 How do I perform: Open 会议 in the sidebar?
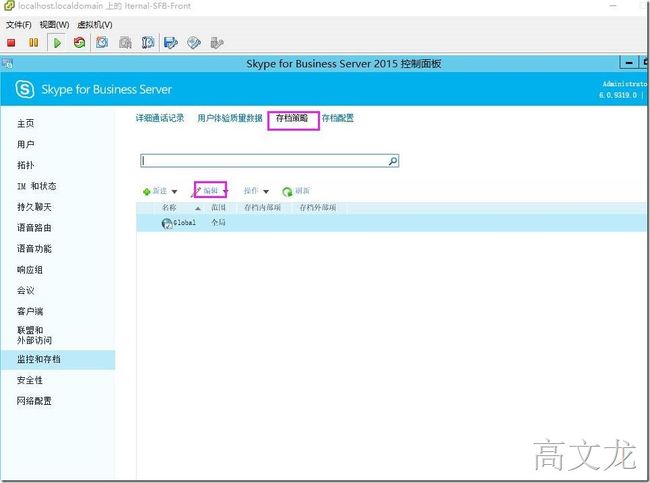coord(25,291)
